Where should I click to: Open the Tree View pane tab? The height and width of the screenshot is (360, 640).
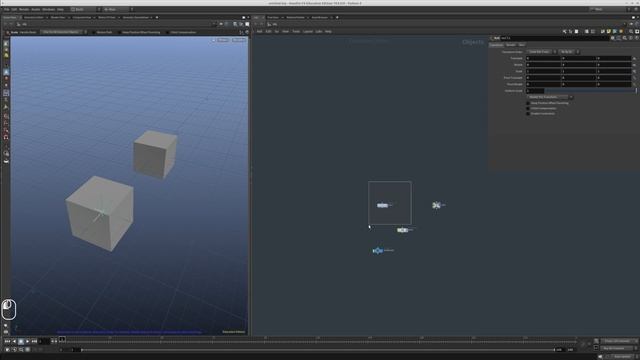(x=273, y=18)
